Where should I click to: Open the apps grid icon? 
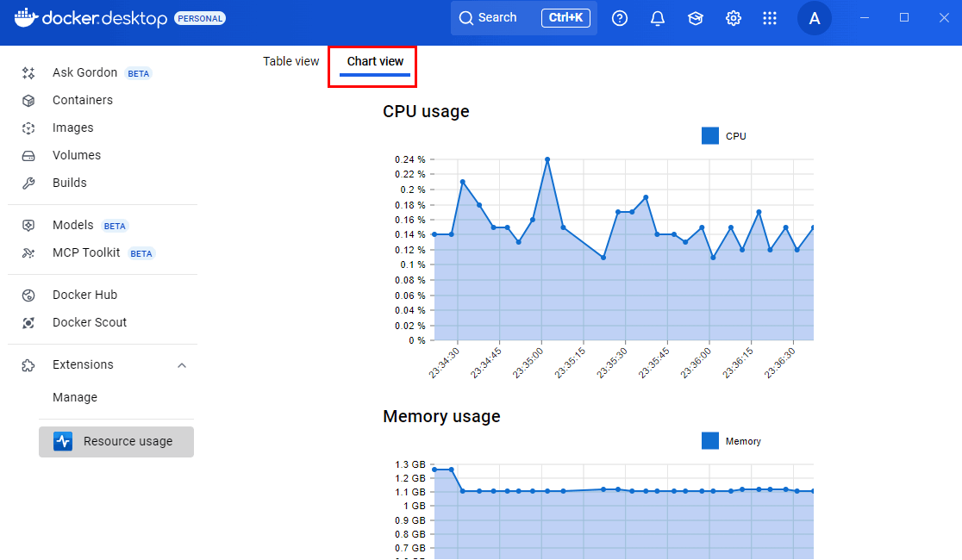[x=770, y=18]
